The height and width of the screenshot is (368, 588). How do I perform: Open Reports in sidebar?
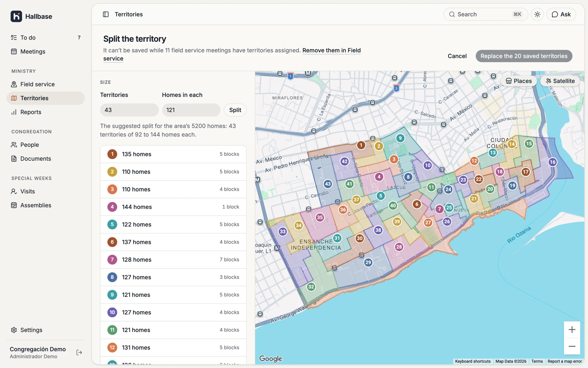pos(45,112)
